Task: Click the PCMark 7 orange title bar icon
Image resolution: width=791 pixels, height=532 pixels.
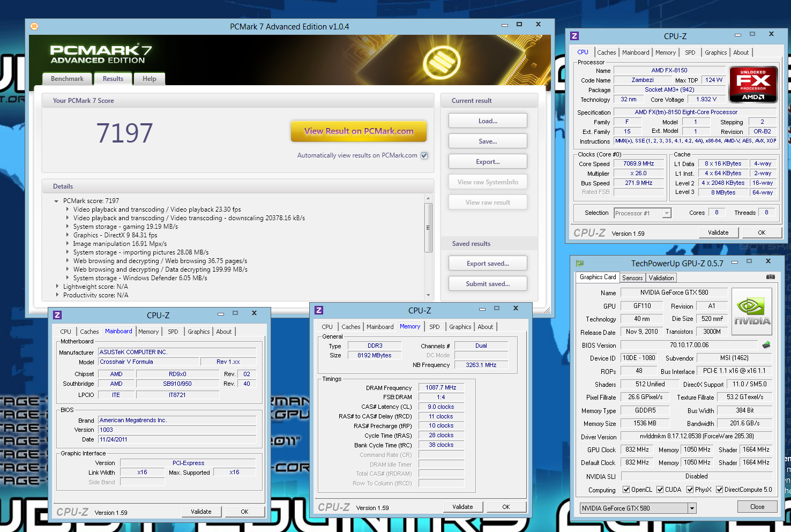Action: tap(34, 26)
